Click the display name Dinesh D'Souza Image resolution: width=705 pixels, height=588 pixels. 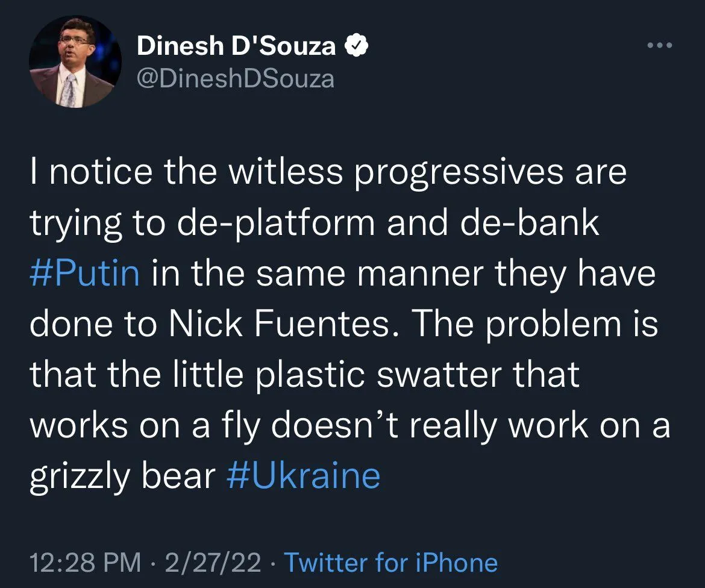pos(236,46)
